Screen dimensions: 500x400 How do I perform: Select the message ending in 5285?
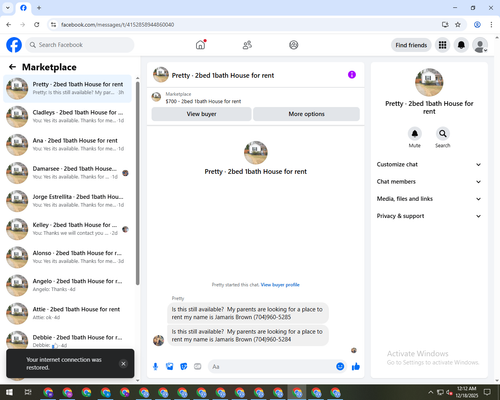(x=248, y=313)
